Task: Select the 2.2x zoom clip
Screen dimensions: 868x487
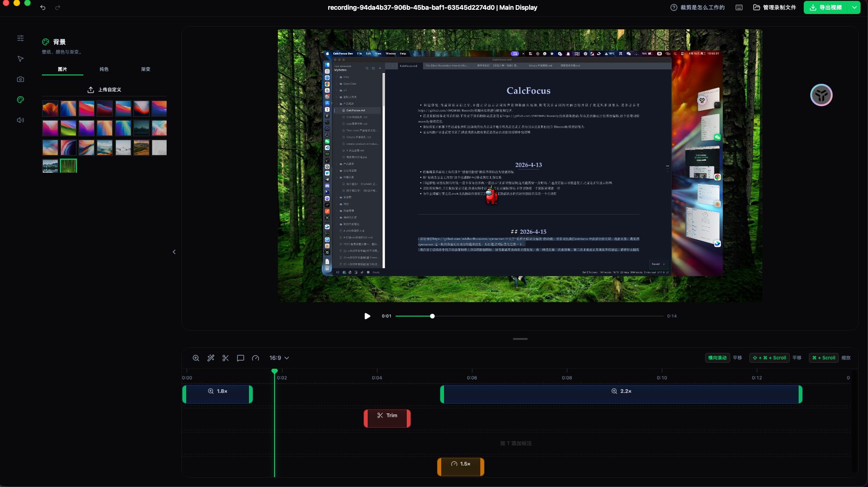Action: pos(621,394)
